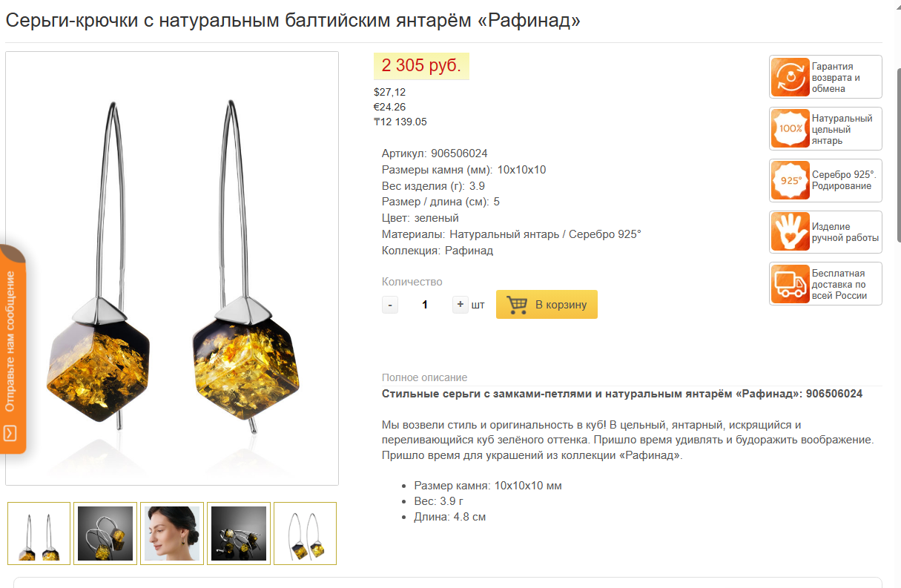This screenshot has width=901, height=588.
Task: Click the Полное описание heading
Action: click(x=424, y=377)
